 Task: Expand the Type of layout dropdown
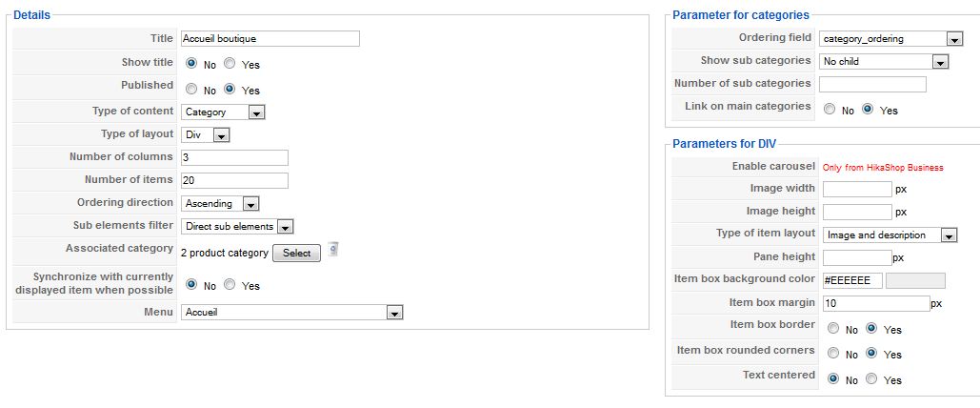(x=206, y=134)
